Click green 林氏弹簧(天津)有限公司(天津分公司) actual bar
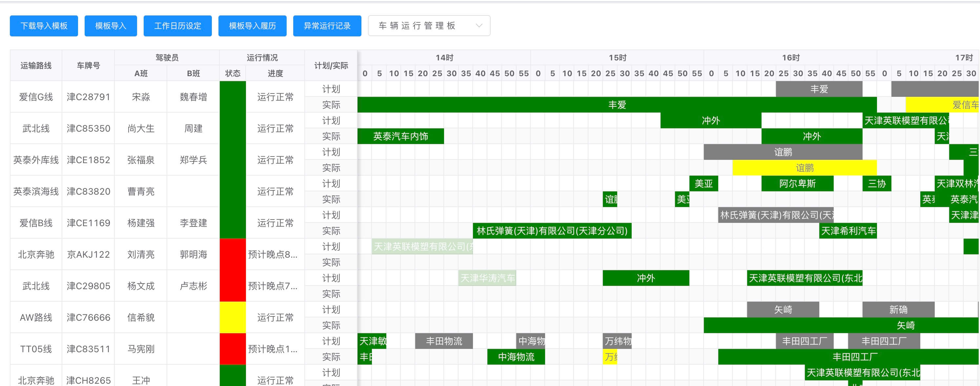The image size is (980, 386). (x=552, y=231)
